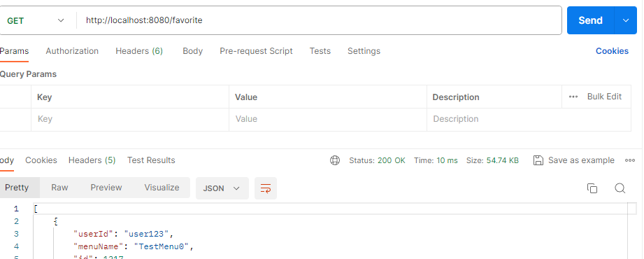Click the Value column header
This screenshot has height=259, width=644.
click(x=246, y=97)
